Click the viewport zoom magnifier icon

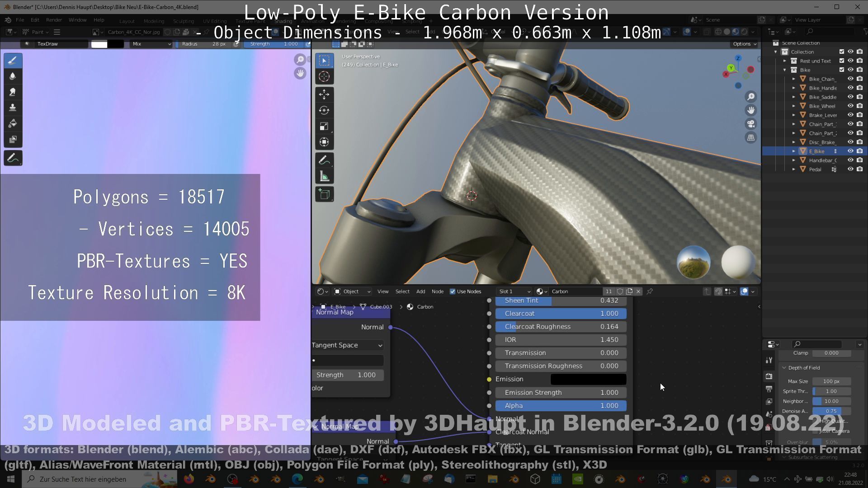[x=751, y=97]
